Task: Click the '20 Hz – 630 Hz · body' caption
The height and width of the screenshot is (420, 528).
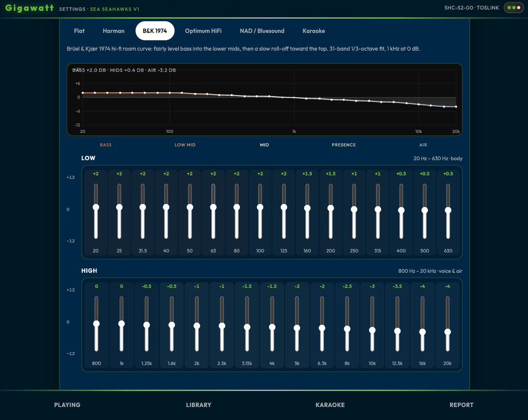Action: click(438, 158)
